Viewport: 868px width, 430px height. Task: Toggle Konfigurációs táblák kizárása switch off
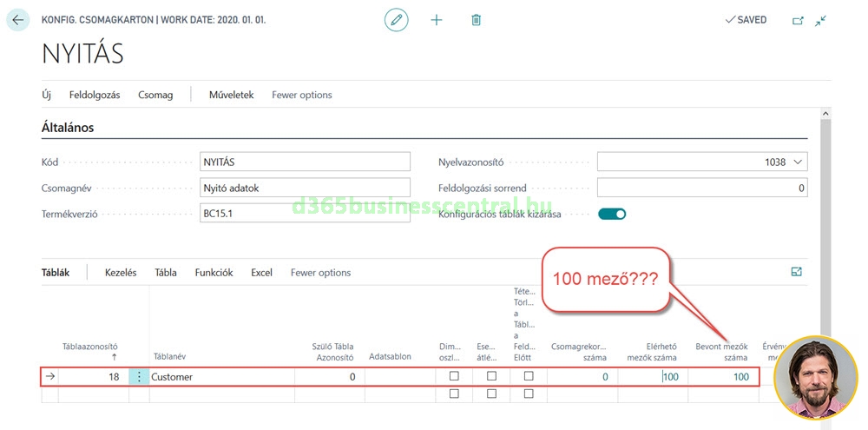pyautogui.click(x=611, y=214)
